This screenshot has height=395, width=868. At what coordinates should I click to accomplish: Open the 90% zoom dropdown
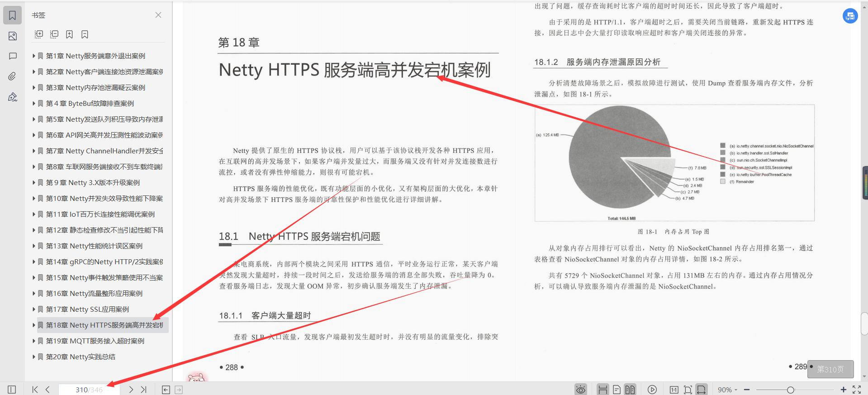click(727, 390)
